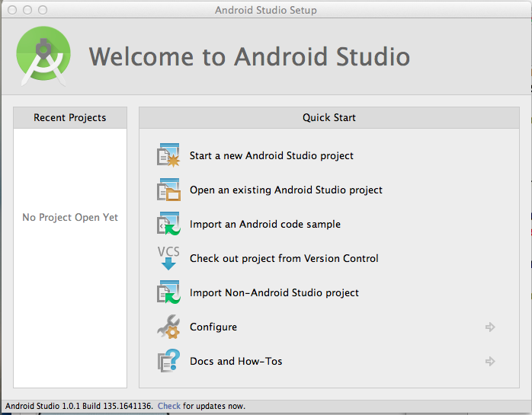
Task: Open the Configure menu entry
Action: [x=213, y=327]
